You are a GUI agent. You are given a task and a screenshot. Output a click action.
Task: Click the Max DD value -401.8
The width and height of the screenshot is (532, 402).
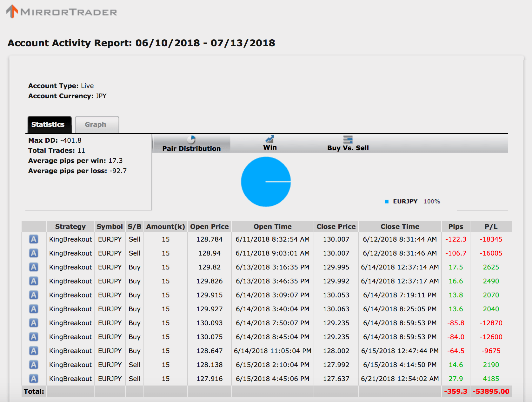pyautogui.click(x=71, y=140)
